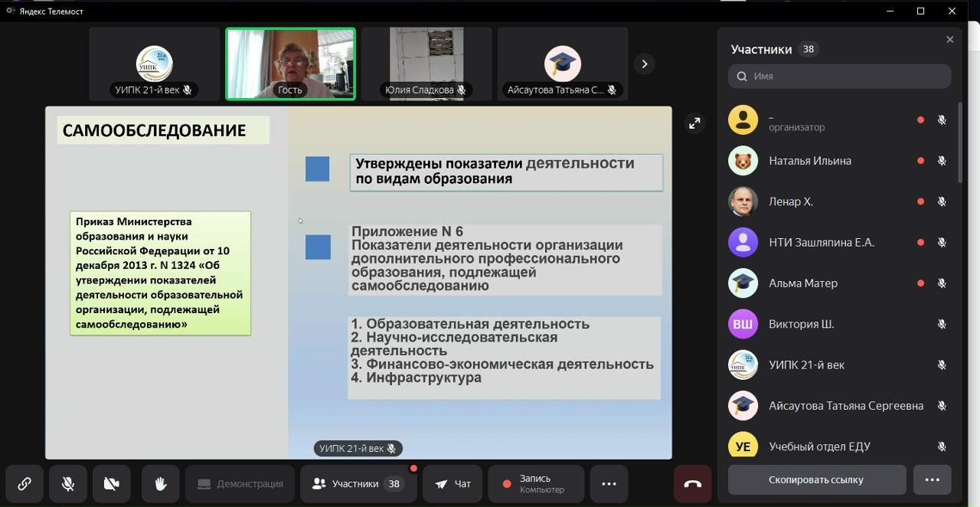This screenshot has width=980, height=507.
Task: Toggle the camera on/off button
Action: [x=112, y=484]
